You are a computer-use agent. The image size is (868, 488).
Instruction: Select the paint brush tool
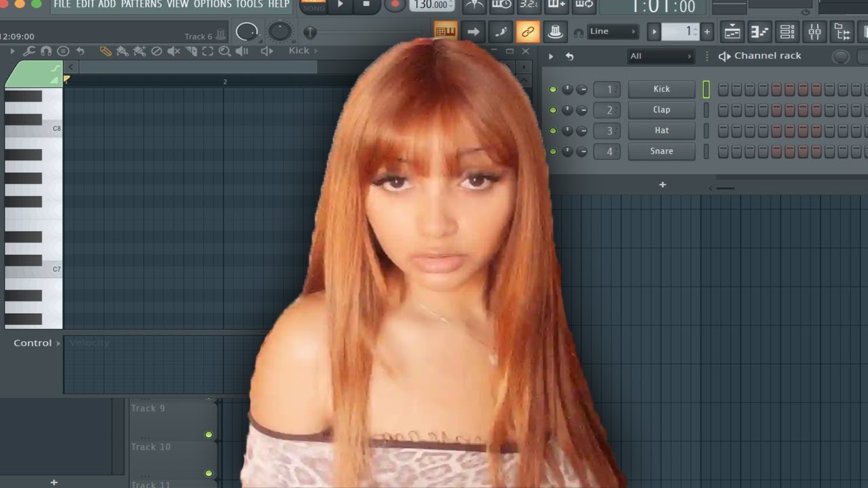(x=122, y=51)
